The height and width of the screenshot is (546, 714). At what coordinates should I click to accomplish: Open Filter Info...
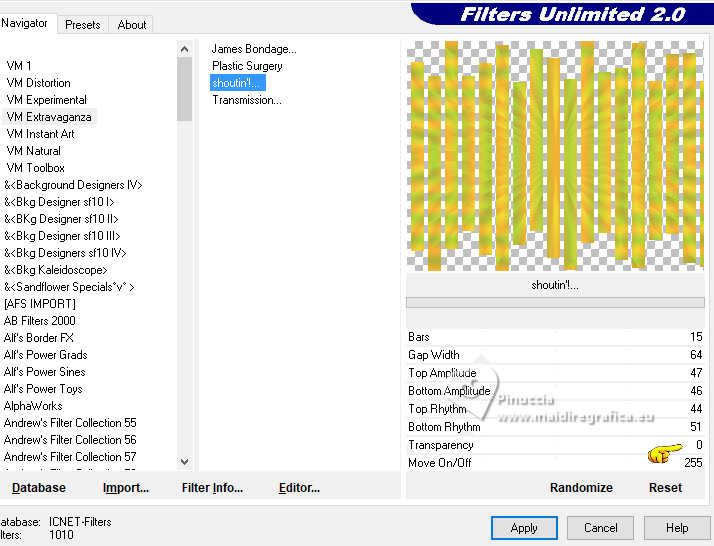point(212,488)
